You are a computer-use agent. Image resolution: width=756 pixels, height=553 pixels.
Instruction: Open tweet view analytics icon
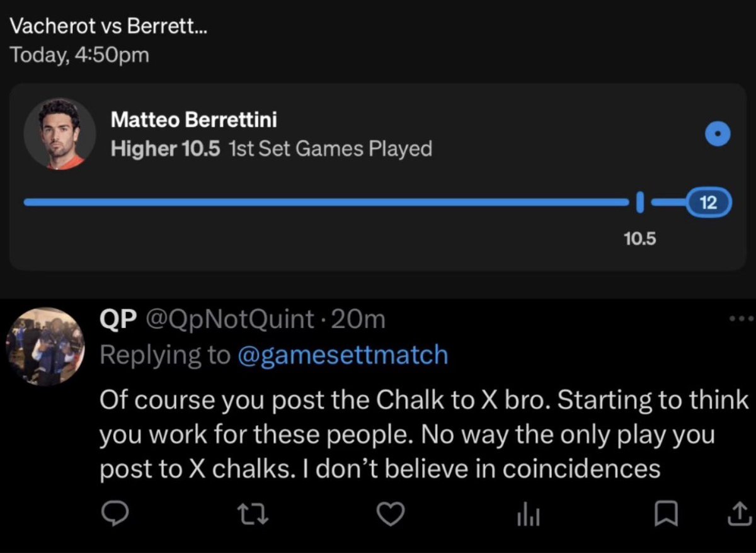tap(527, 516)
